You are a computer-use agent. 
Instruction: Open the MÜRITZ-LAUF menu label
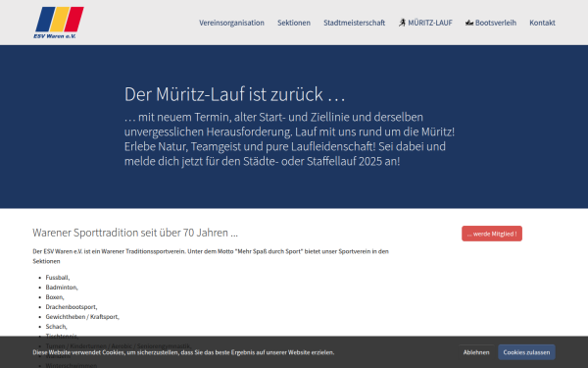point(430,23)
